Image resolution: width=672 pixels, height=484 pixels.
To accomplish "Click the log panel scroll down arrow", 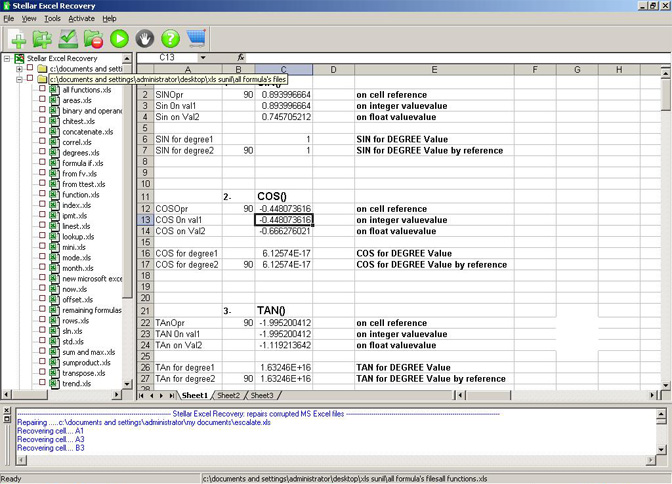I will tap(661, 449).
